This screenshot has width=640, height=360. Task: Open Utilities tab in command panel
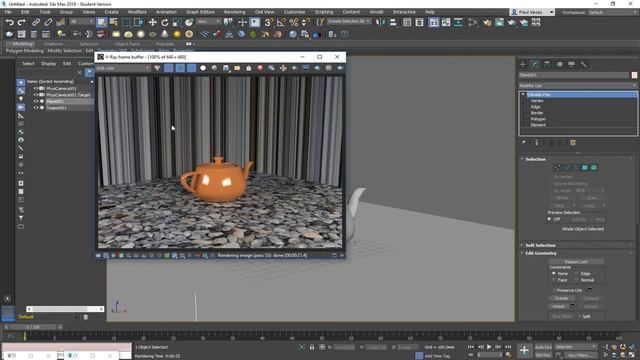pyautogui.click(x=584, y=64)
